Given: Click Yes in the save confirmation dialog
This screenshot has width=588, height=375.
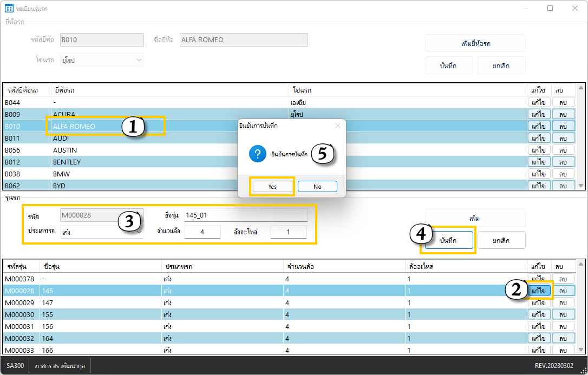Looking at the screenshot, I should [x=272, y=186].
